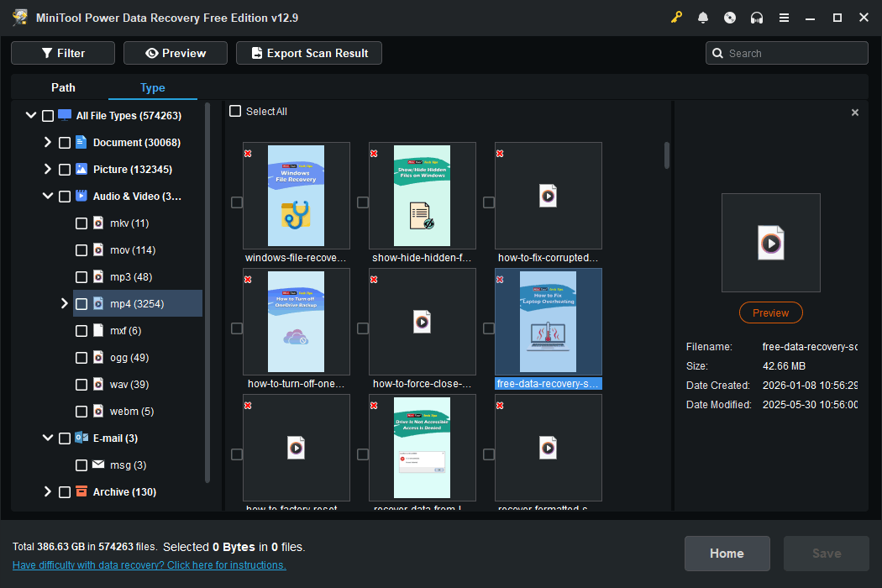This screenshot has width=882, height=588.
Task: Tick the Picture checkbox
Action: (65, 170)
